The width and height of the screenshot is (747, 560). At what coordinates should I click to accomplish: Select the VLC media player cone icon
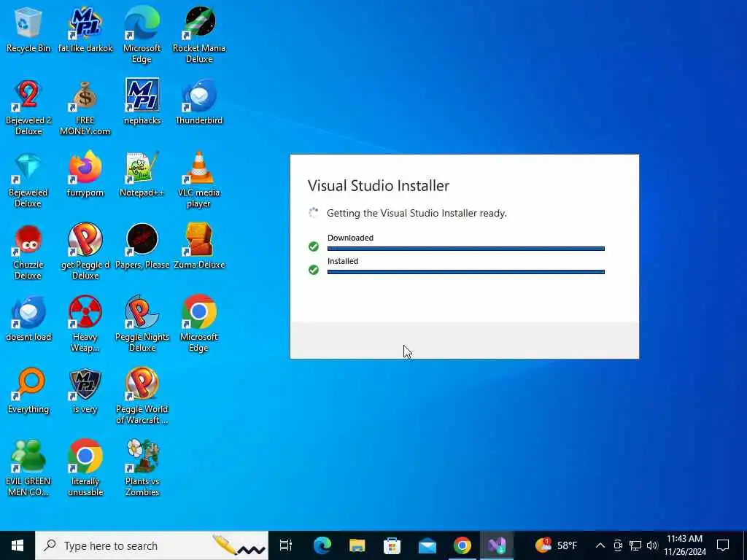[x=199, y=168]
